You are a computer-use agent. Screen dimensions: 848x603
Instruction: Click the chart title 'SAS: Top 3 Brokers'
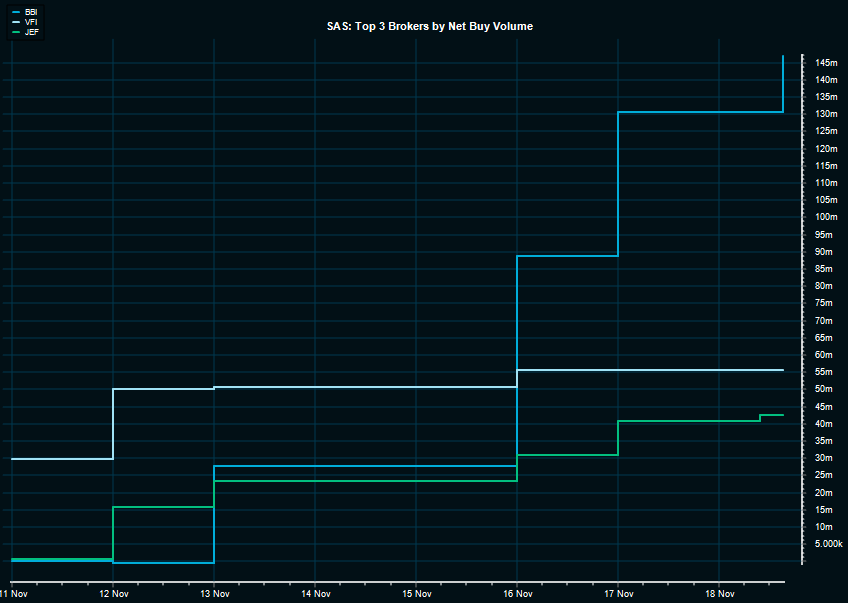430,26
